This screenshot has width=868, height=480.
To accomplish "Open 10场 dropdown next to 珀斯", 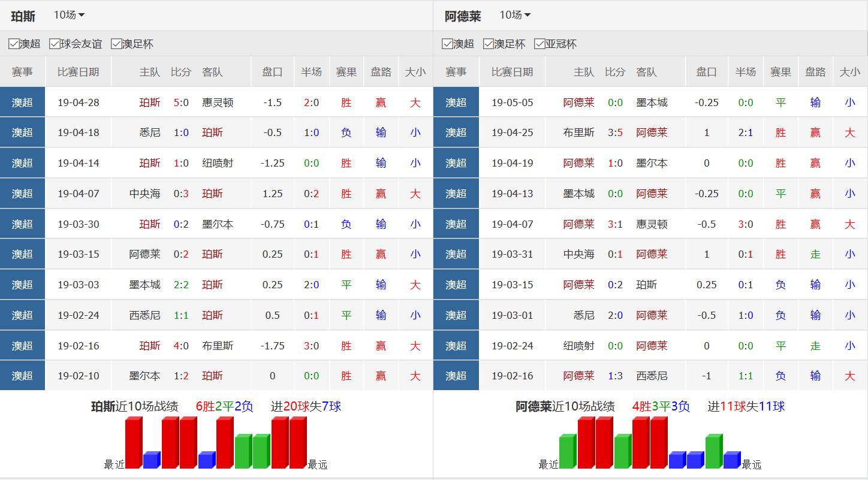I will [x=69, y=15].
